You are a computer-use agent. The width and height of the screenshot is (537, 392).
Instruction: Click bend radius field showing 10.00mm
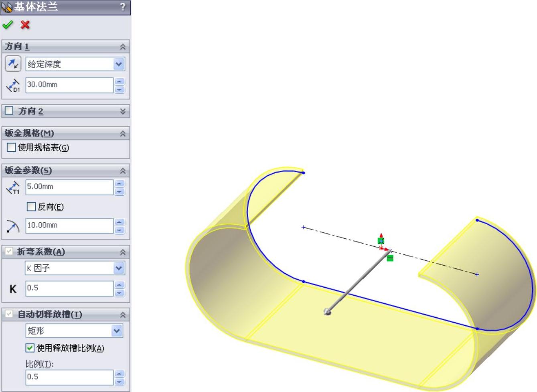click(69, 225)
